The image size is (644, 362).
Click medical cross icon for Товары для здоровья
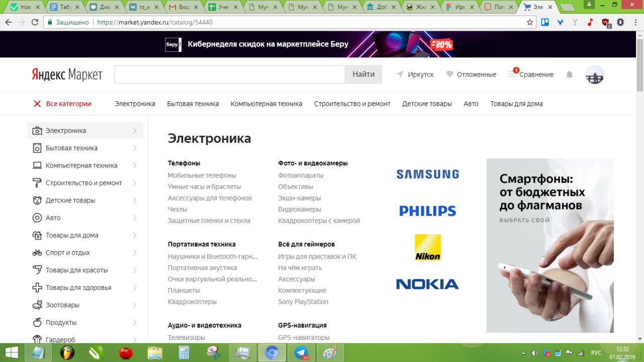click(x=37, y=287)
